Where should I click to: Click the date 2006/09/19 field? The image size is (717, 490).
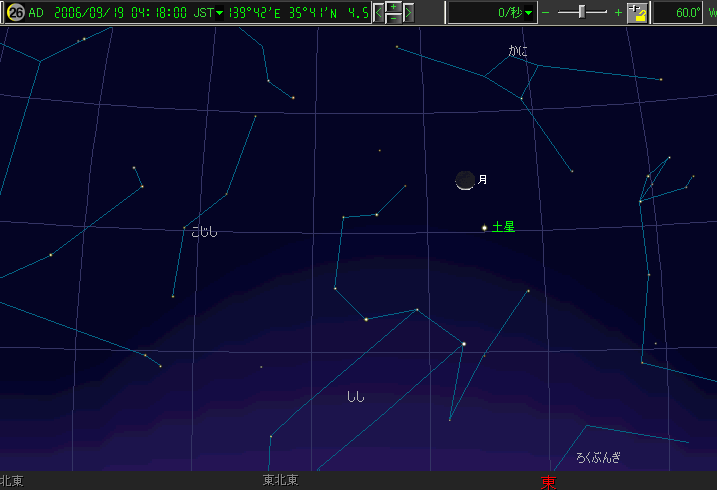(x=86, y=13)
